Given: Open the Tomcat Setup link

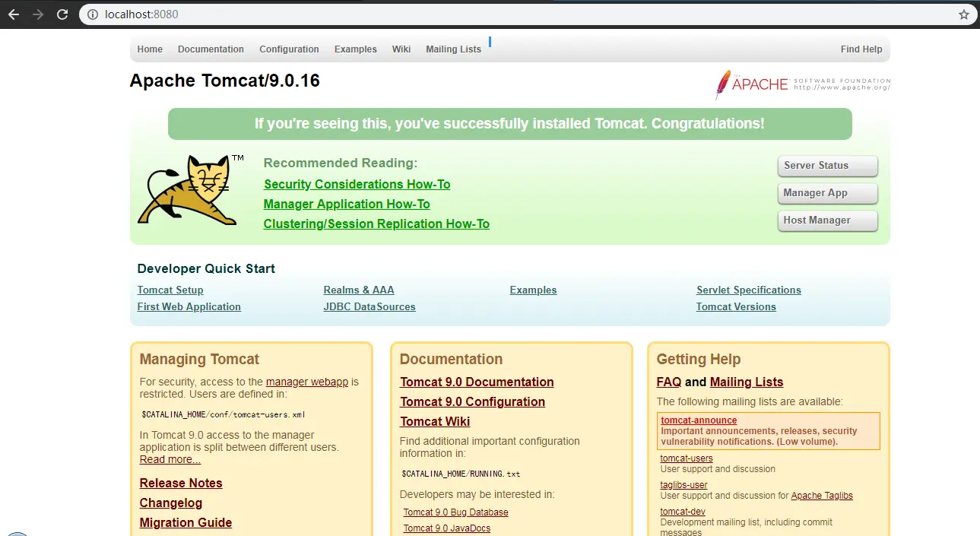Looking at the screenshot, I should click(x=170, y=290).
